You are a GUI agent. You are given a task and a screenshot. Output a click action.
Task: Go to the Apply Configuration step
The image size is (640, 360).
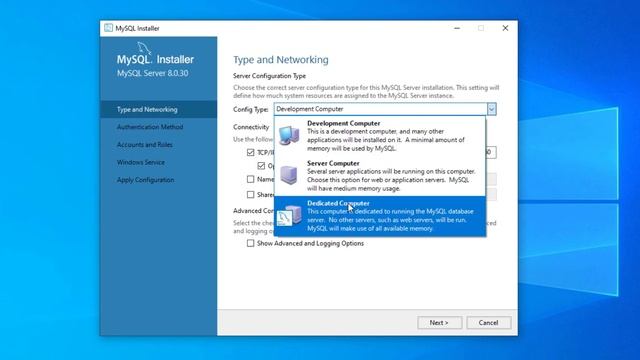coord(158,180)
